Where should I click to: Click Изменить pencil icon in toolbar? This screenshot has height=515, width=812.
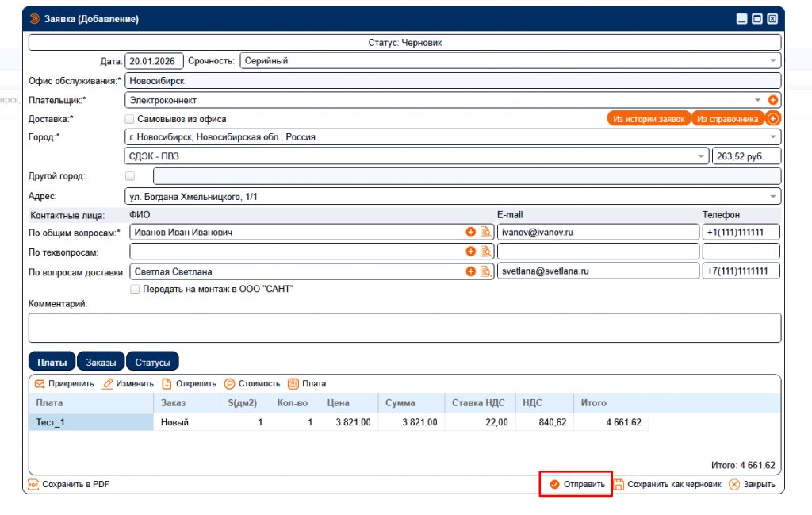pyautogui.click(x=108, y=383)
